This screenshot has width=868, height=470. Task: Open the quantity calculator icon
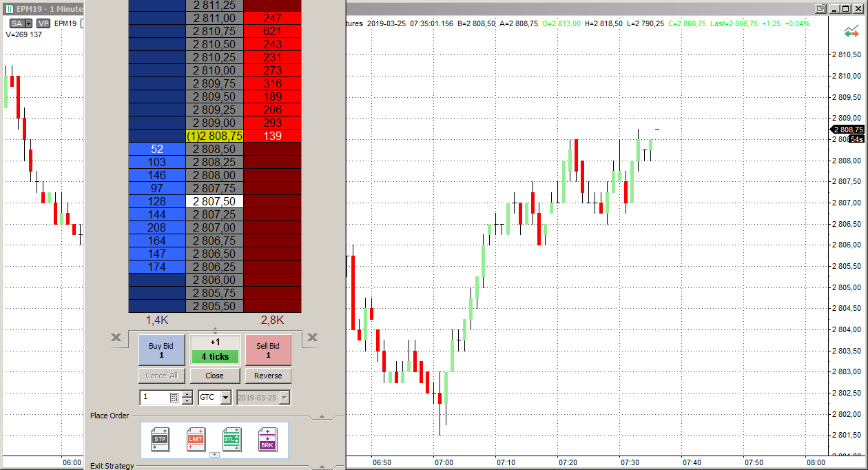(x=174, y=398)
